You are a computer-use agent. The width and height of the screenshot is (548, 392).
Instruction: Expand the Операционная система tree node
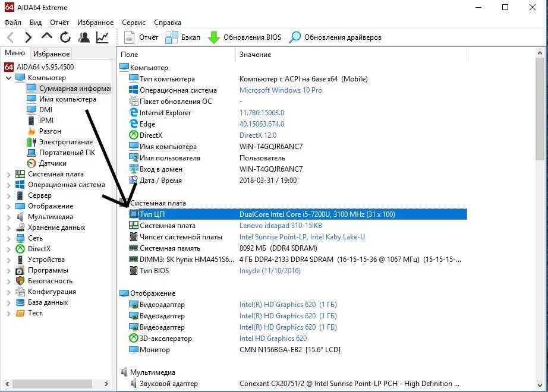click(9, 185)
